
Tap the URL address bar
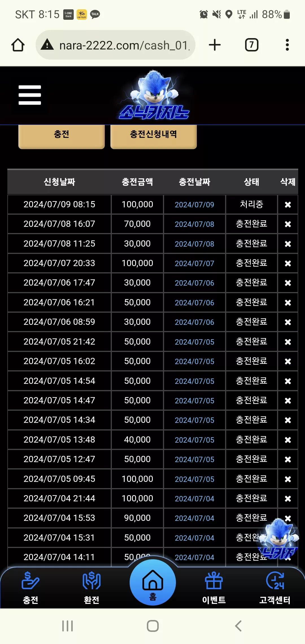[x=116, y=45]
